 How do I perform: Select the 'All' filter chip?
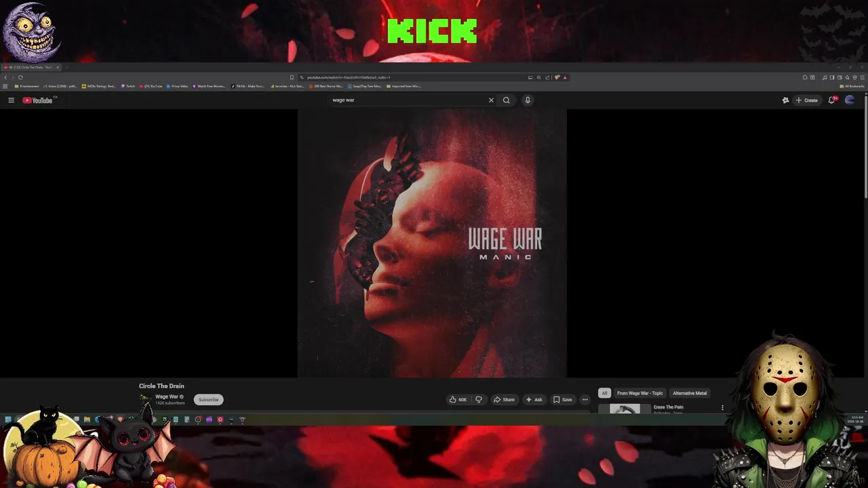tap(604, 393)
